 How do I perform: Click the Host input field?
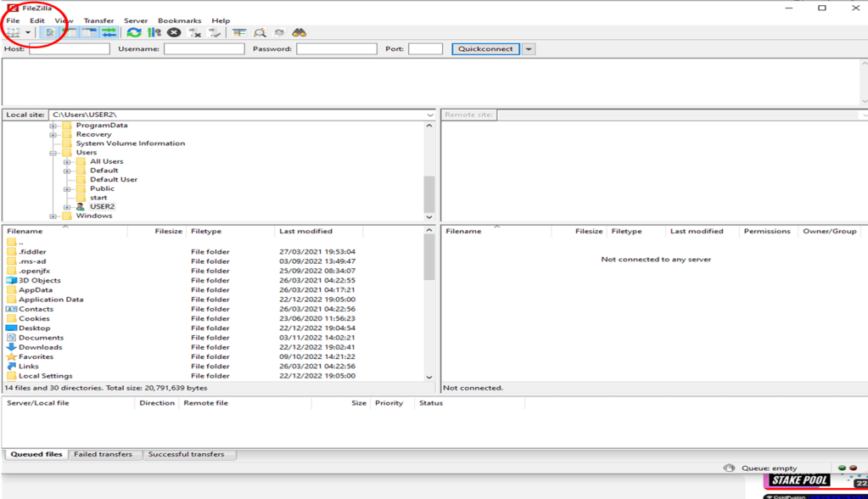tap(70, 49)
